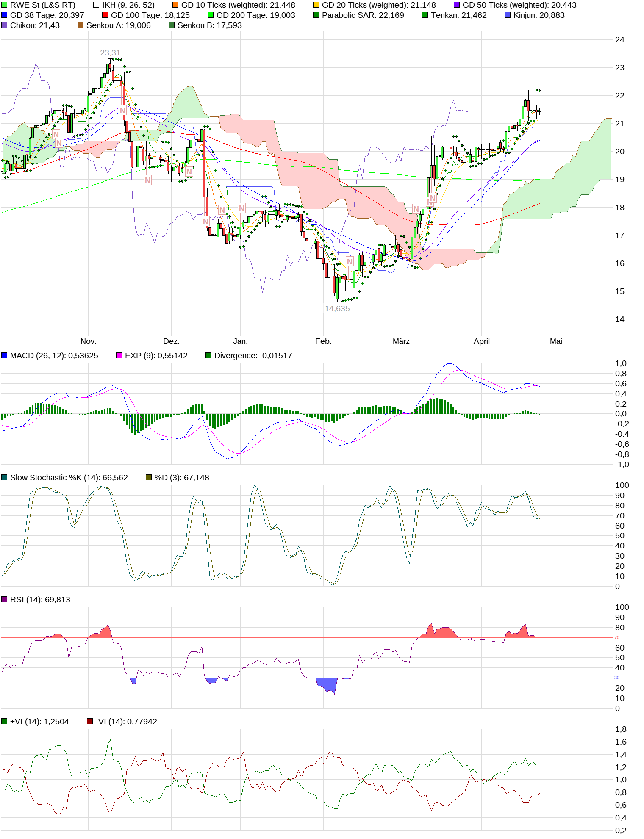644x839 pixels.
Task: Click 'GD 100 Tage: 18,125' legend text
Action: [x=150, y=15]
